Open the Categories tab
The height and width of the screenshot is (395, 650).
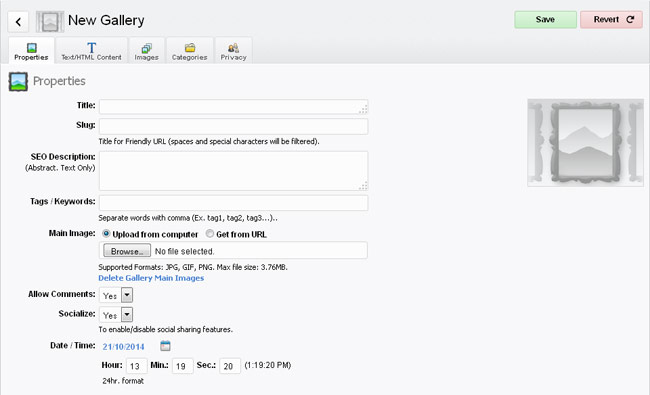(x=190, y=51)
